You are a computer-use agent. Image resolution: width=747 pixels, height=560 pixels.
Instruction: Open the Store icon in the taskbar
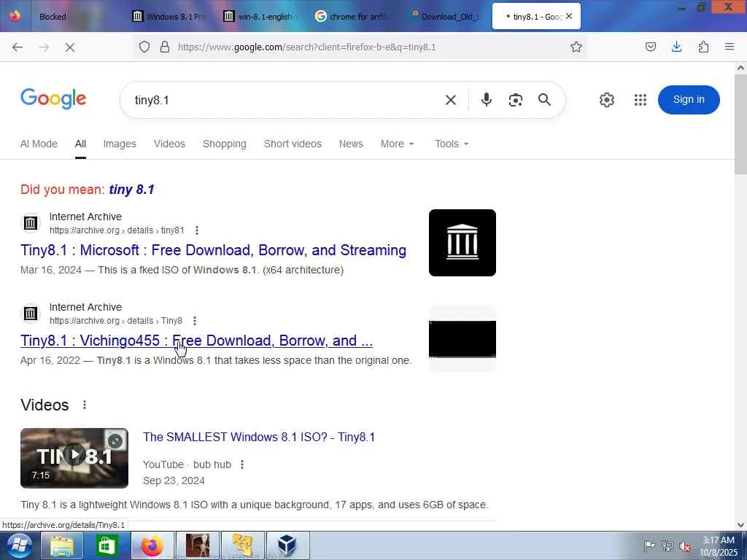pos(107,545)
